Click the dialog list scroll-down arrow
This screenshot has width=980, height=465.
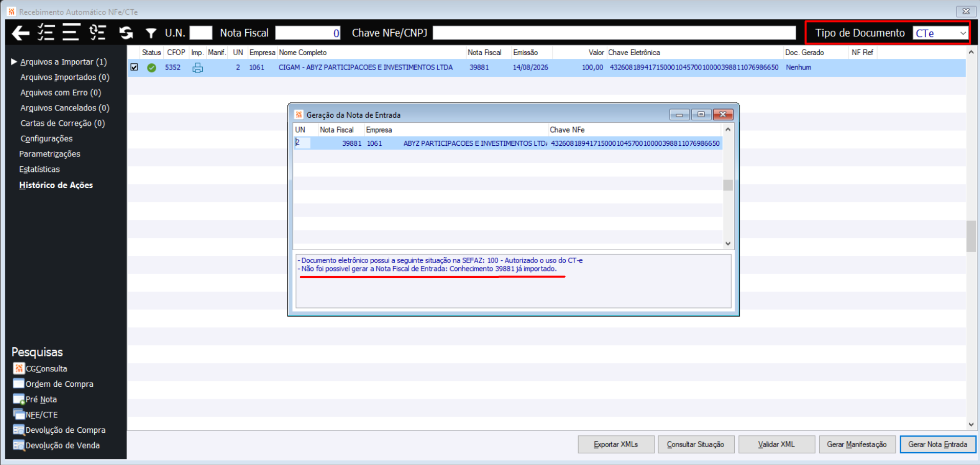point(728,244)
